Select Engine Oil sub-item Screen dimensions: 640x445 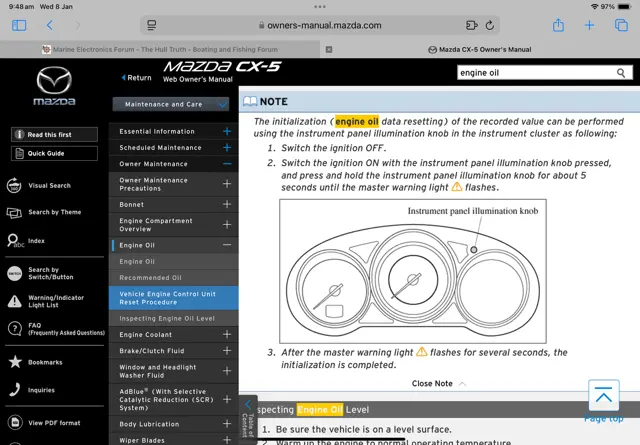(173, 261)
